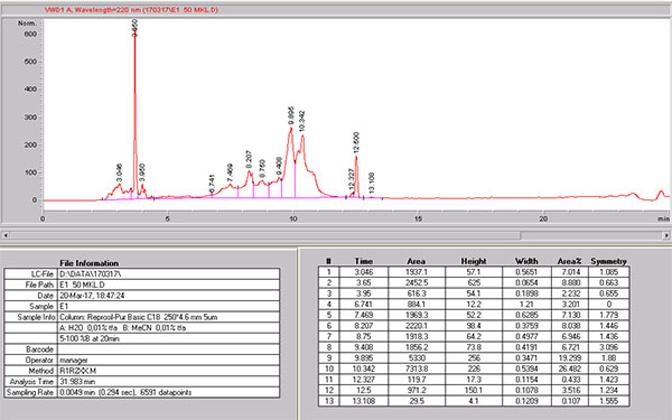Click area value 1918.3 in row 7

417,336
